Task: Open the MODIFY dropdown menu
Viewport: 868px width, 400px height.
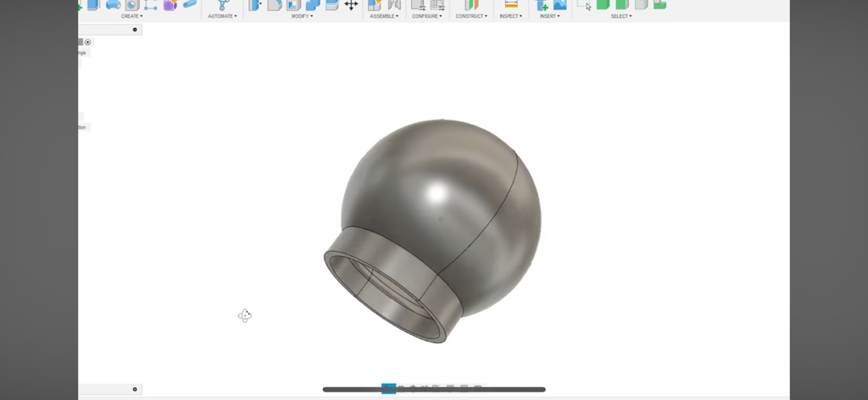Action: 303,16
